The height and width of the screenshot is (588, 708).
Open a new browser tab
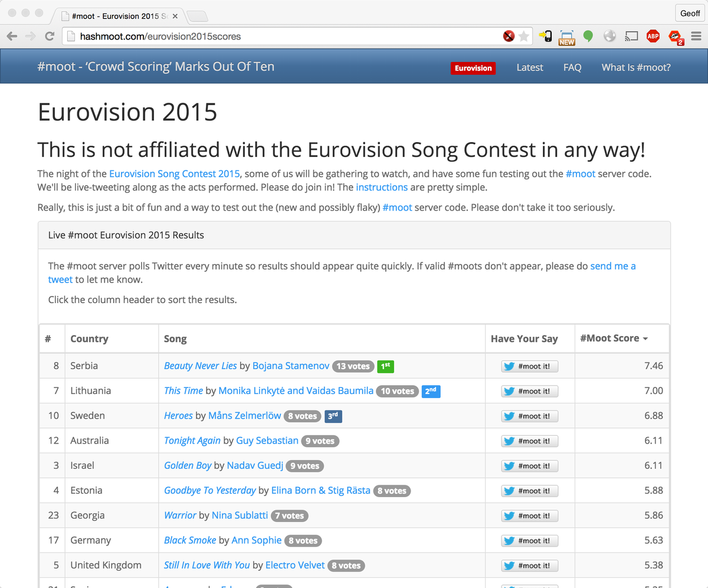tap(198, 16)
